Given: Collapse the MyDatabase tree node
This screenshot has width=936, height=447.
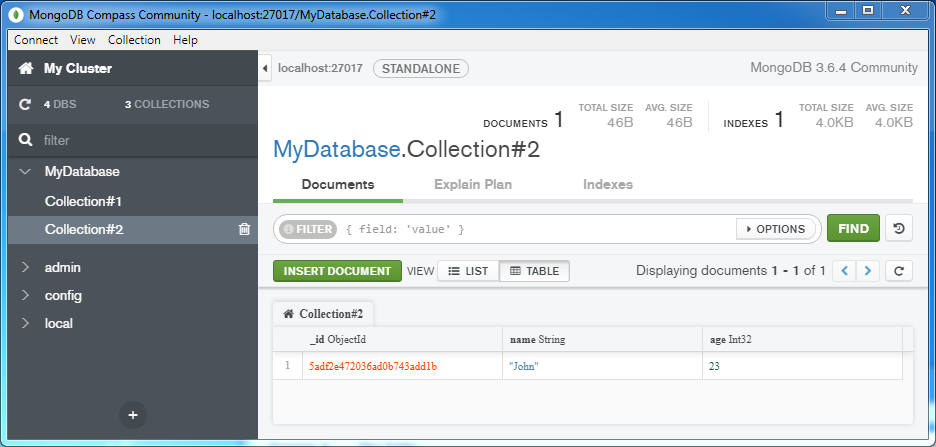Looking at the screenshot, I should [25, 172].
